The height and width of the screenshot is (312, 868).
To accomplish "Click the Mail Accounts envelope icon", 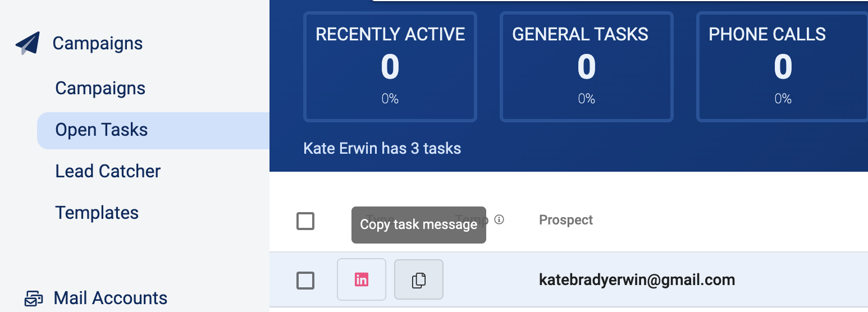I will (34, 298).
